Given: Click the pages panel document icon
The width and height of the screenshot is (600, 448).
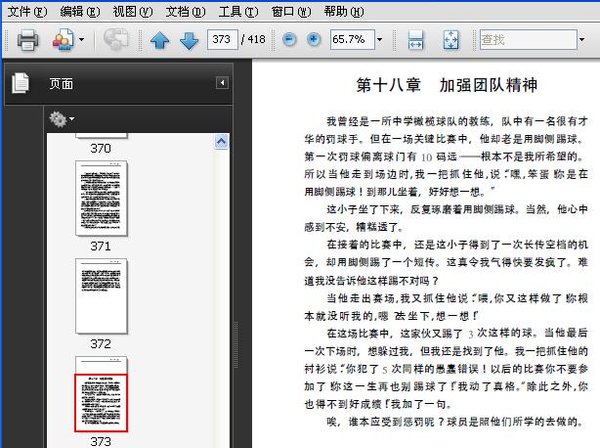Looking at the screenshot, I should pos(20,83).
